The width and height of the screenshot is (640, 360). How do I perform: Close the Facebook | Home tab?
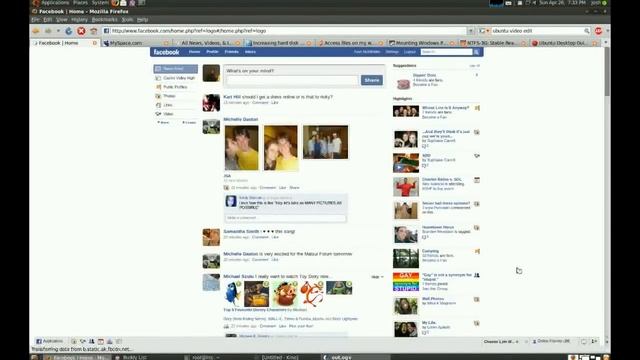[x=95, y=43]
